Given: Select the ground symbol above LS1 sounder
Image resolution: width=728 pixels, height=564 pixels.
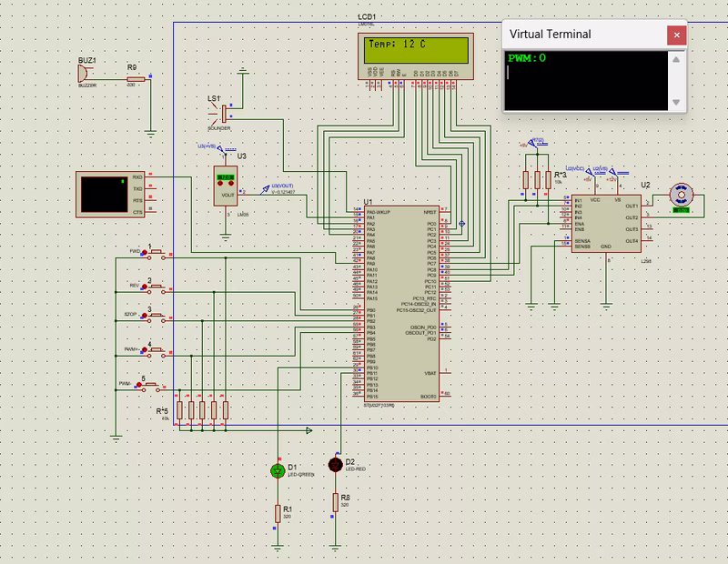Looking at the screenshot, I should [x=242, y=71].
